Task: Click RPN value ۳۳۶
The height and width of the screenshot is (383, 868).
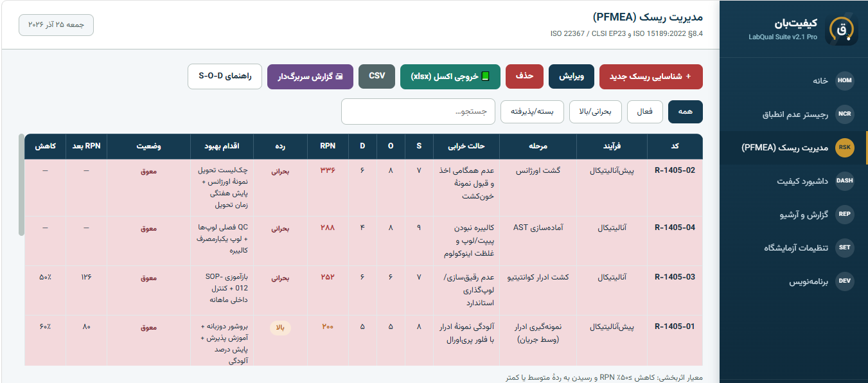Action: (x=328, y=171)
